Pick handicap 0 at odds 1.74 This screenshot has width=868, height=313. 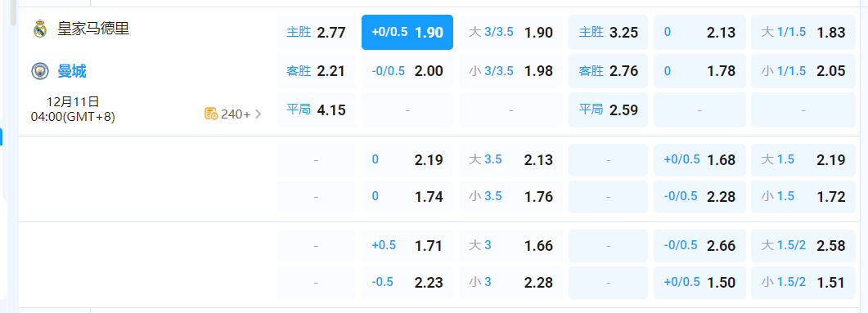click(407, 196)
